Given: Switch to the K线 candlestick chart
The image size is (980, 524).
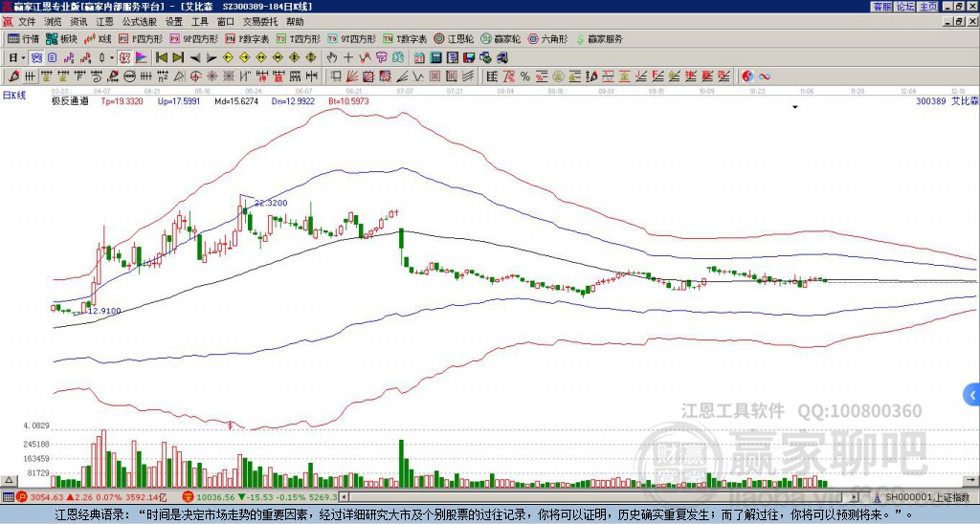Looking at the screenshot, I should (x=98, y=38).
